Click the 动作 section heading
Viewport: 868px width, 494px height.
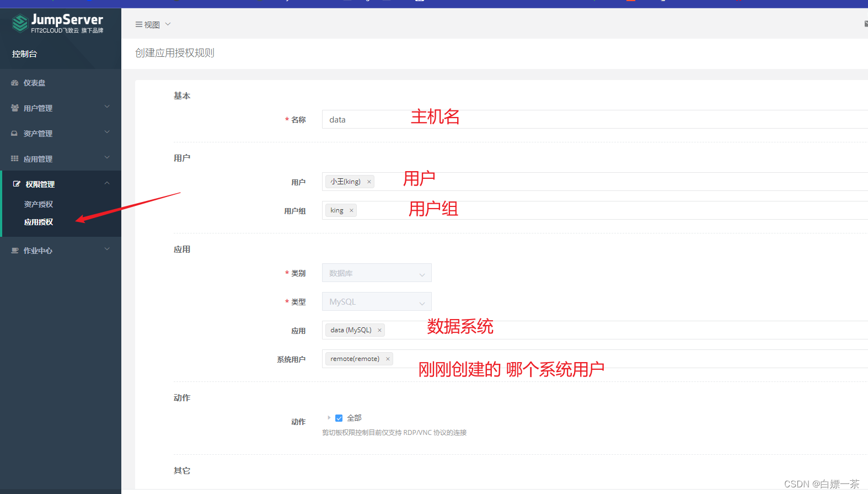coord(182,398)
